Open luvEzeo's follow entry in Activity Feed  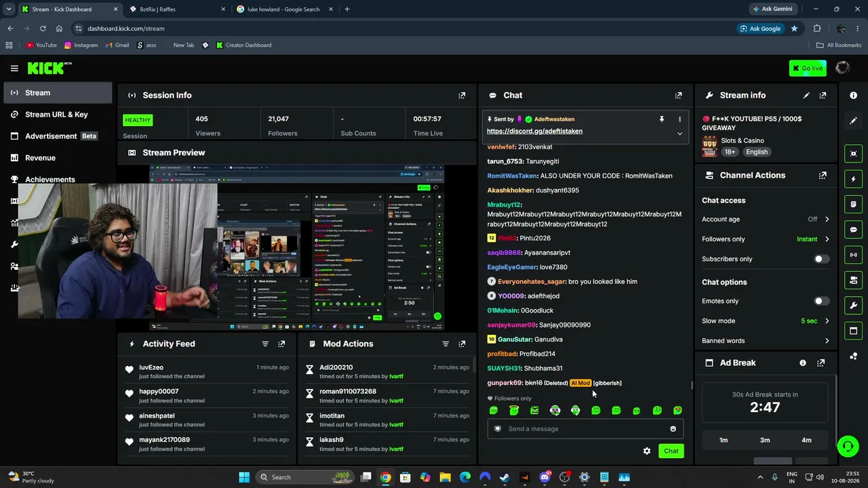point(208,372)
